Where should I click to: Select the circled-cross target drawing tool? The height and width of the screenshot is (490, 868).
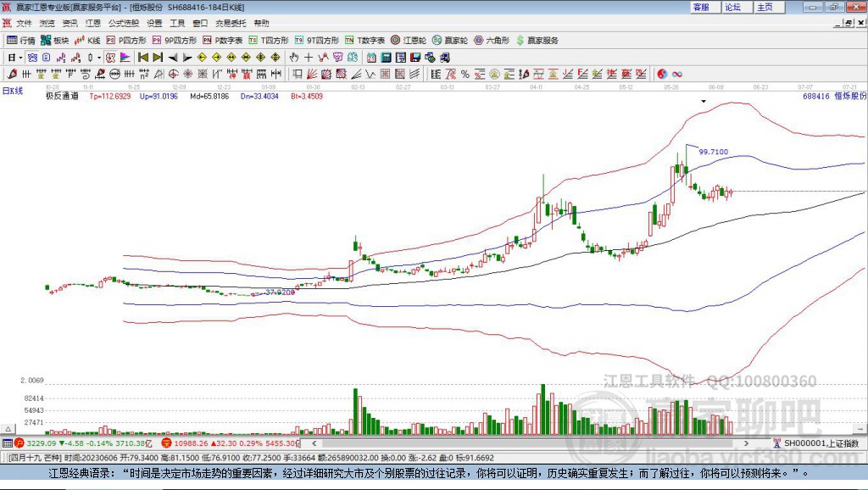173,74
